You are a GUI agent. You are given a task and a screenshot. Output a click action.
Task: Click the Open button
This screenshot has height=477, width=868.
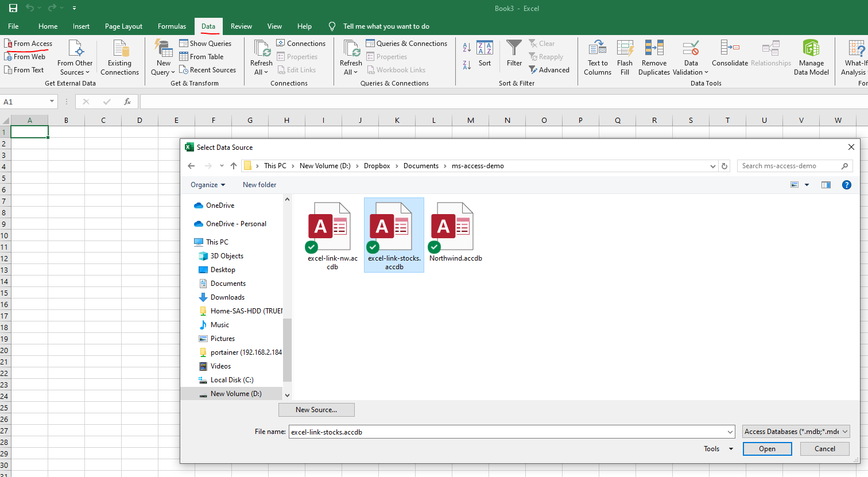768,449
